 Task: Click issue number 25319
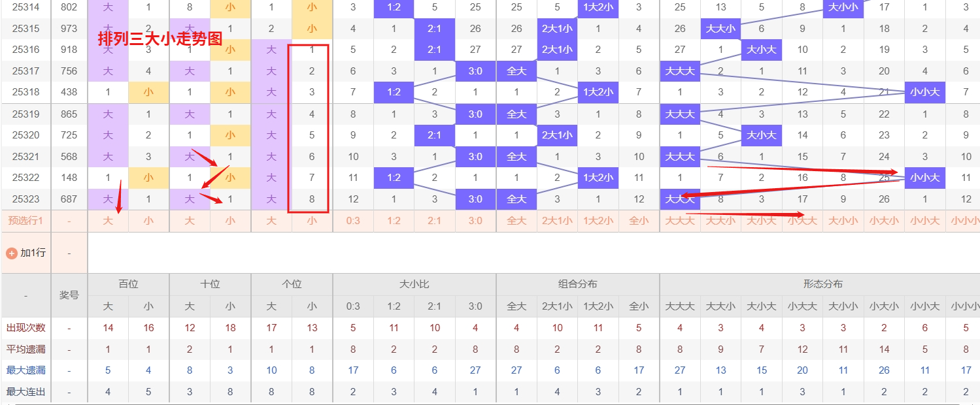point(26,114)
